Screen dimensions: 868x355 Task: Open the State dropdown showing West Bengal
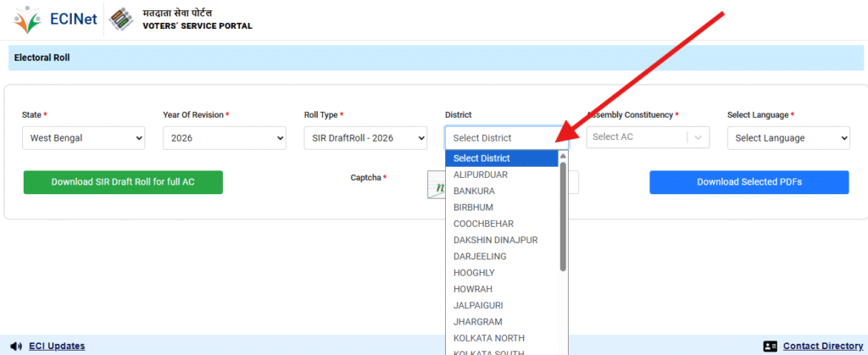click(x=83, y=138)
